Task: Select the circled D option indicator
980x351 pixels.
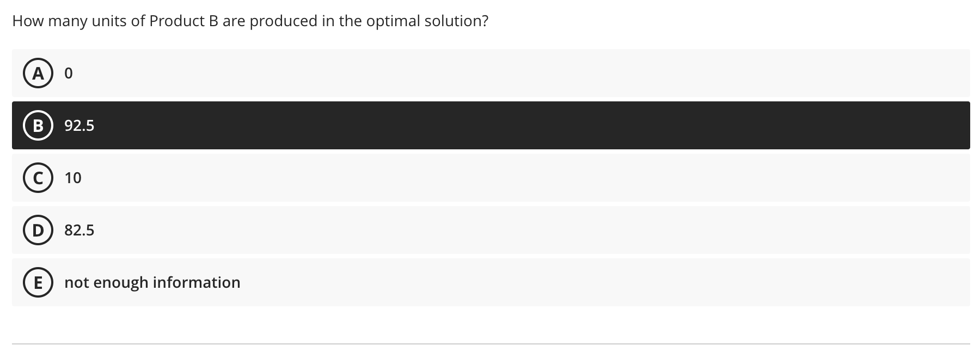Action: pyautogui.click(x=38, y=230)
